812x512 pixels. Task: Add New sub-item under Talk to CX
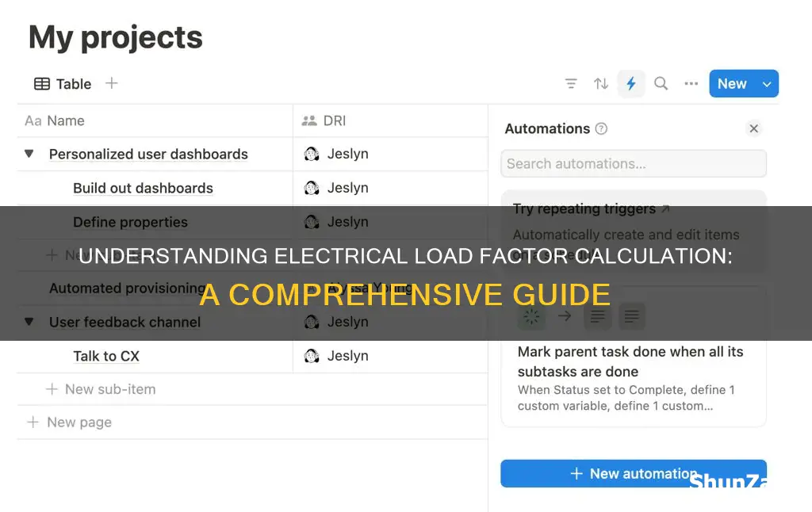point(101,389)
